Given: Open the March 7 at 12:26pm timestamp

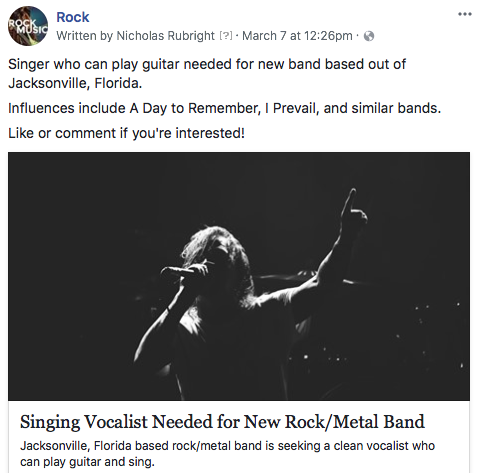Looking at the screenshot, I should pyautogui.click(x=297, y=36).
